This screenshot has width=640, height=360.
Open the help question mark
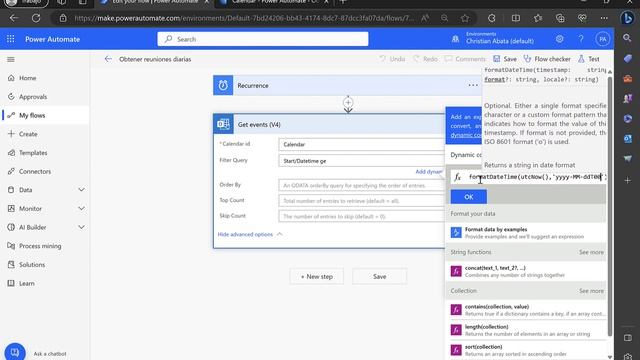581,39
